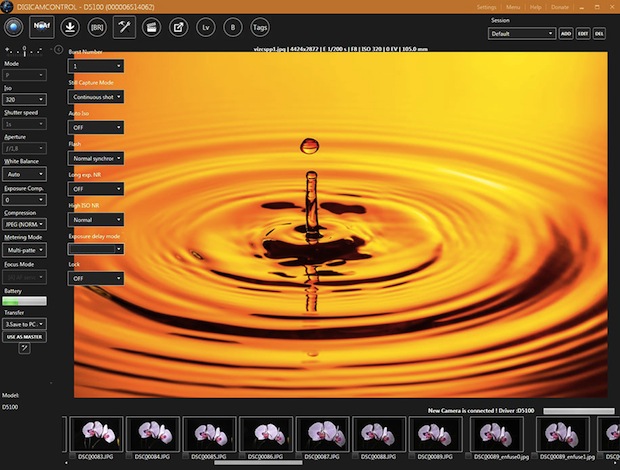620x470 pixels.
Task: Select the DSC0083.JPG orchid thumbnail
Action: 96,434
